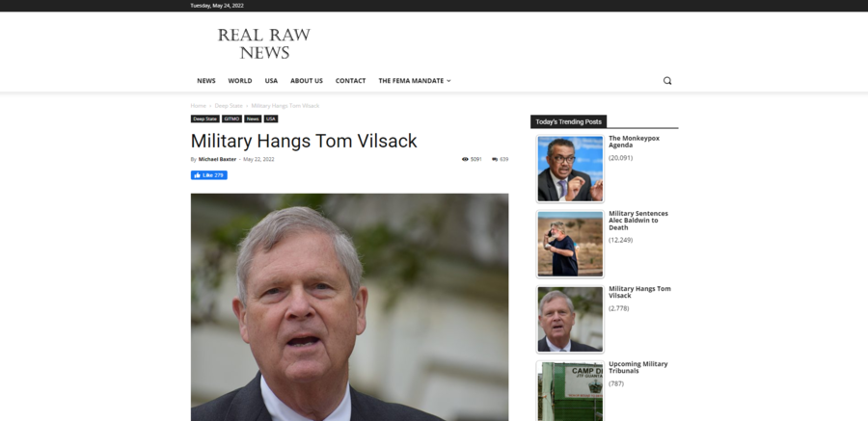Click the main article photo
868x421 pixels.
[350, 307]
